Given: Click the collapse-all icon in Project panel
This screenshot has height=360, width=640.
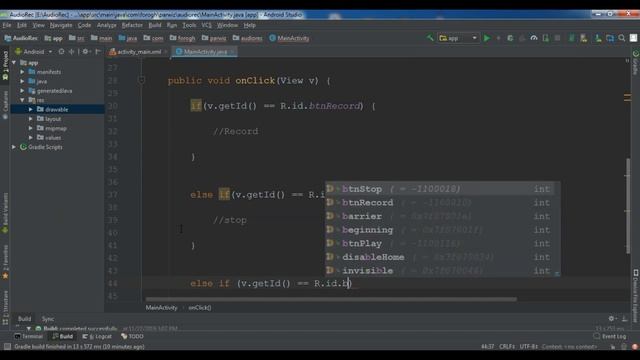Looking at the screenshot, I should pos(71,52).
